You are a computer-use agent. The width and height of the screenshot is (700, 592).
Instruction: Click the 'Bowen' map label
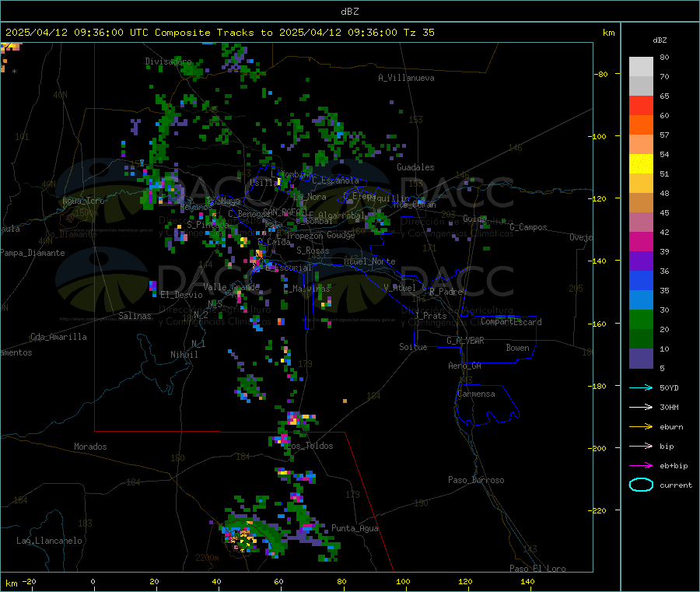coord(517,348)
